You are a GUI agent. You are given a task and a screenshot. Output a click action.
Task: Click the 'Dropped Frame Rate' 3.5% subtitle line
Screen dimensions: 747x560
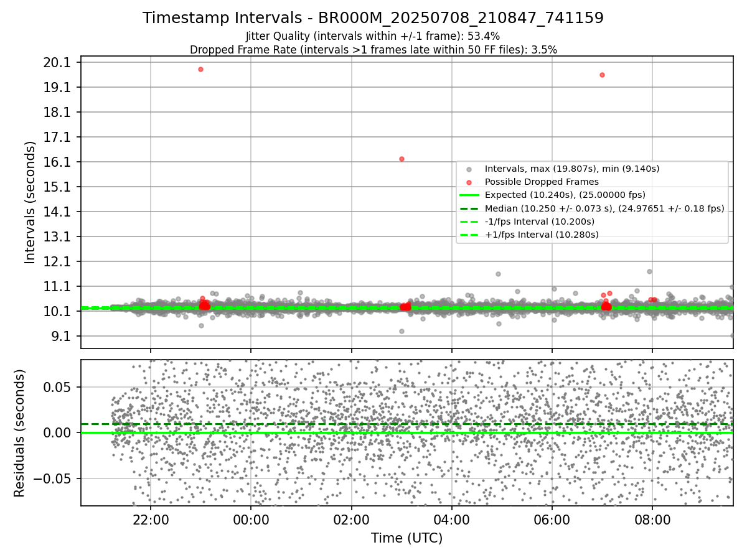(x=373, y=50)
